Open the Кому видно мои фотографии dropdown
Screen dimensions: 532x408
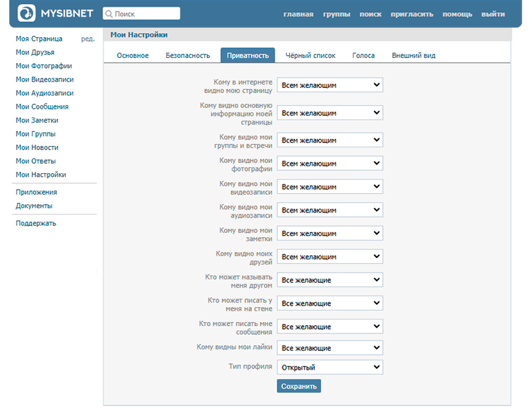pyautogui.click(x=330, y=163)
